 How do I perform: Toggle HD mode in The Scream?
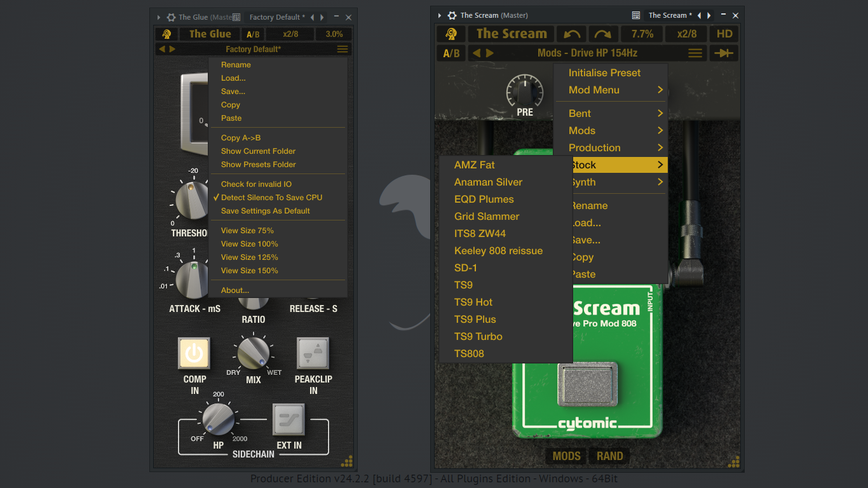(x=724, y=34)
